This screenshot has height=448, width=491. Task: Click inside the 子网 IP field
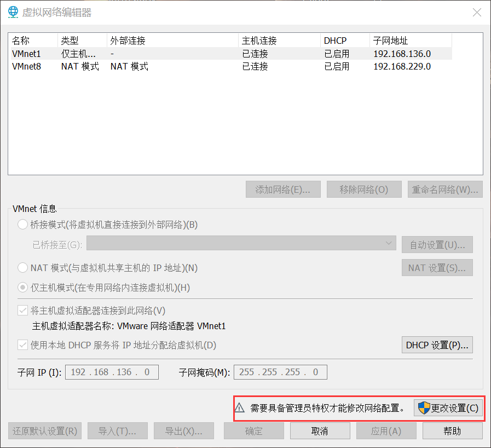click(x=112, y=372)
